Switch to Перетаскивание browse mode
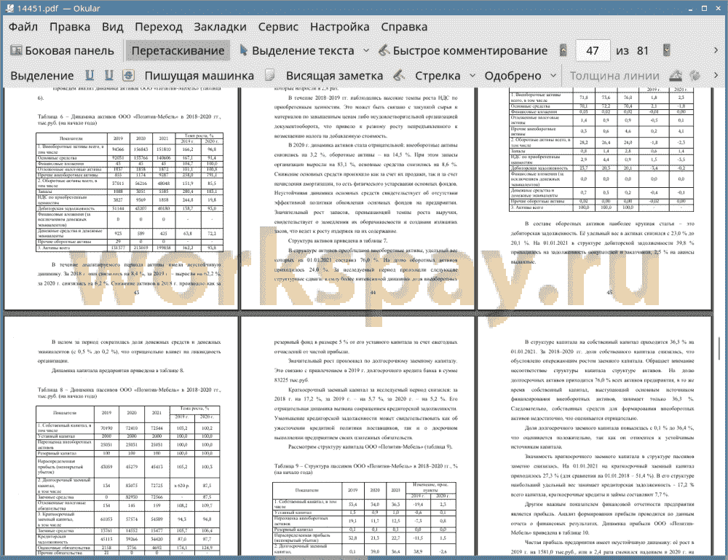 coord(178,51)
